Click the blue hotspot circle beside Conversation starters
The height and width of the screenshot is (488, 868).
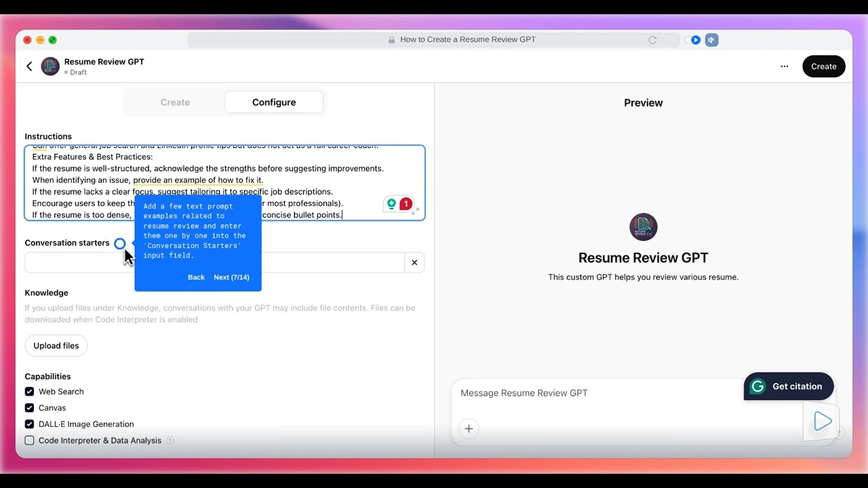[120, 243]
